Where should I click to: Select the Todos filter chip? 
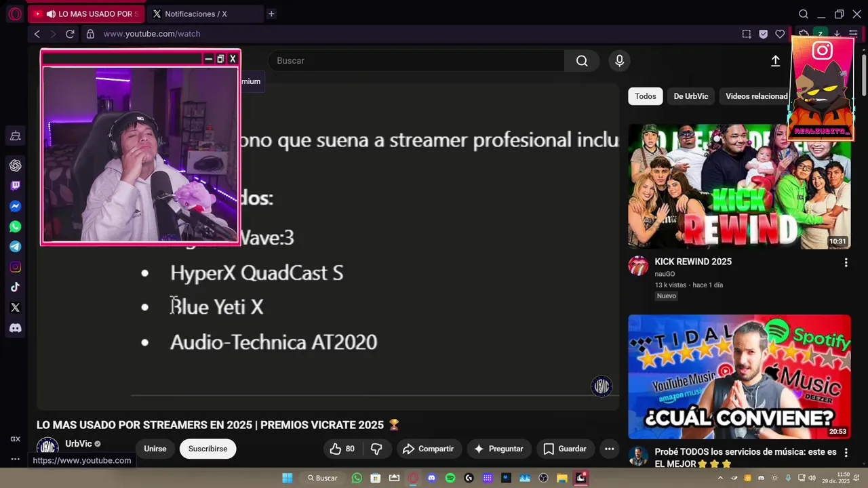click(x=646, y=96)
